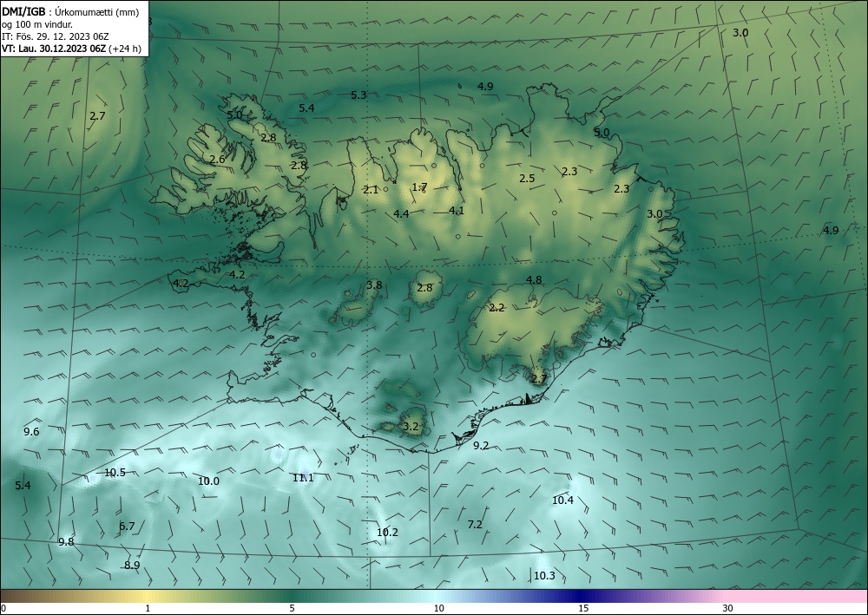This screenshot has width=868, height=615.
Task: Select the 2.6 value in the Westfjords
Action: click(x=218, y=160)
